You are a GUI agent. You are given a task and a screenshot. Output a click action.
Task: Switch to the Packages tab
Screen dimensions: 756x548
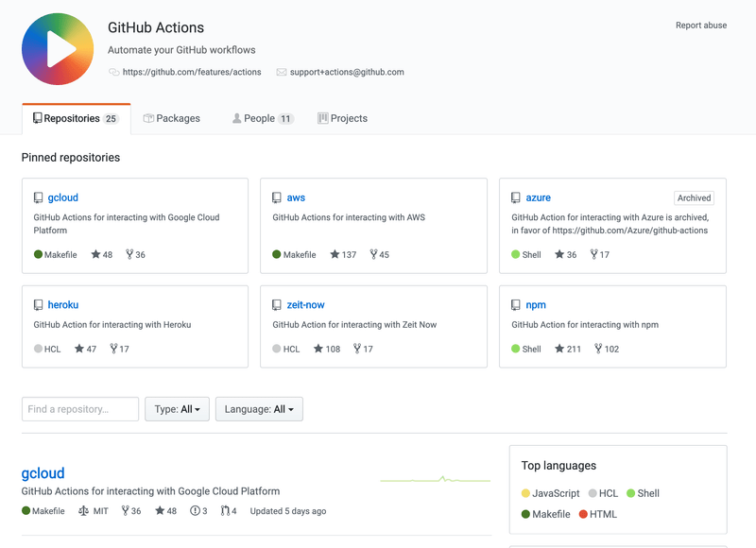pos(172,118)
